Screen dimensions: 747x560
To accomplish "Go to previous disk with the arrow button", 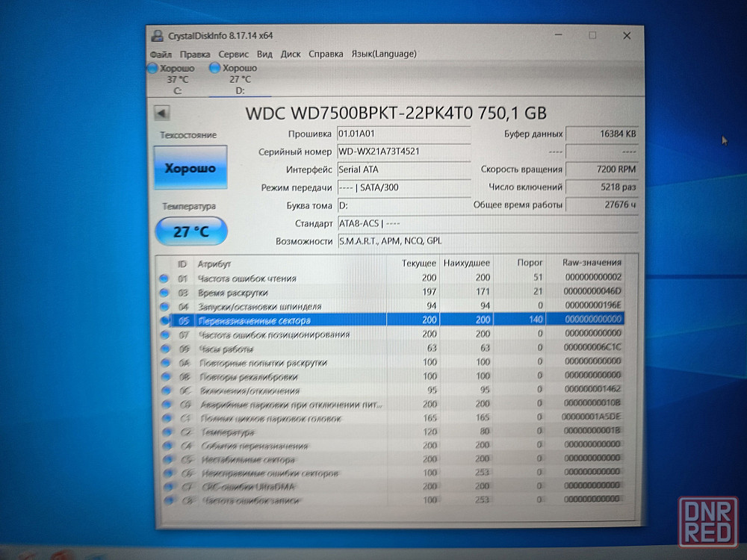I will coord(162,113).
